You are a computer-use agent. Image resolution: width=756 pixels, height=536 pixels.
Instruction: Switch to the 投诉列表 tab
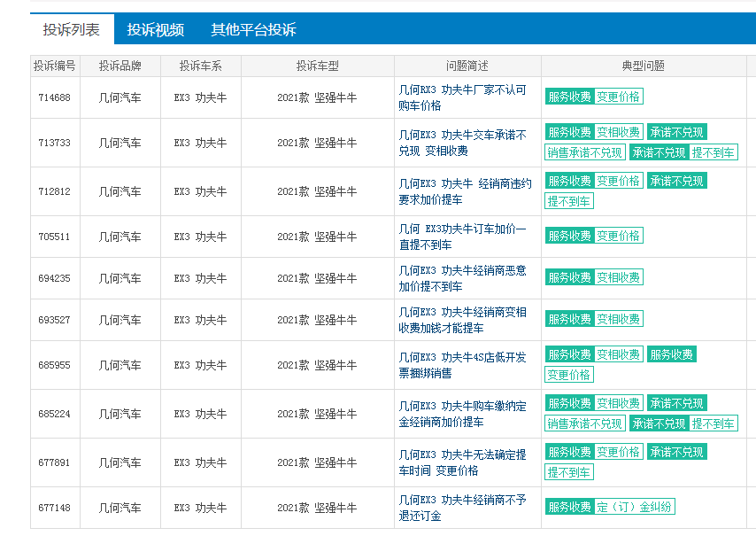pyautogui.click(x=72, y=29)
